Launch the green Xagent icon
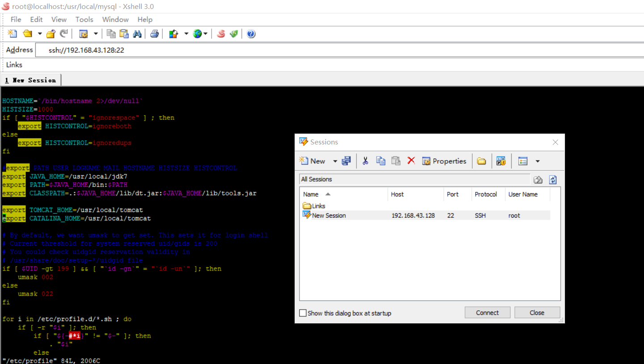This screenshot has width=644, height=364. pyautogui.click(x=233, y=34)
